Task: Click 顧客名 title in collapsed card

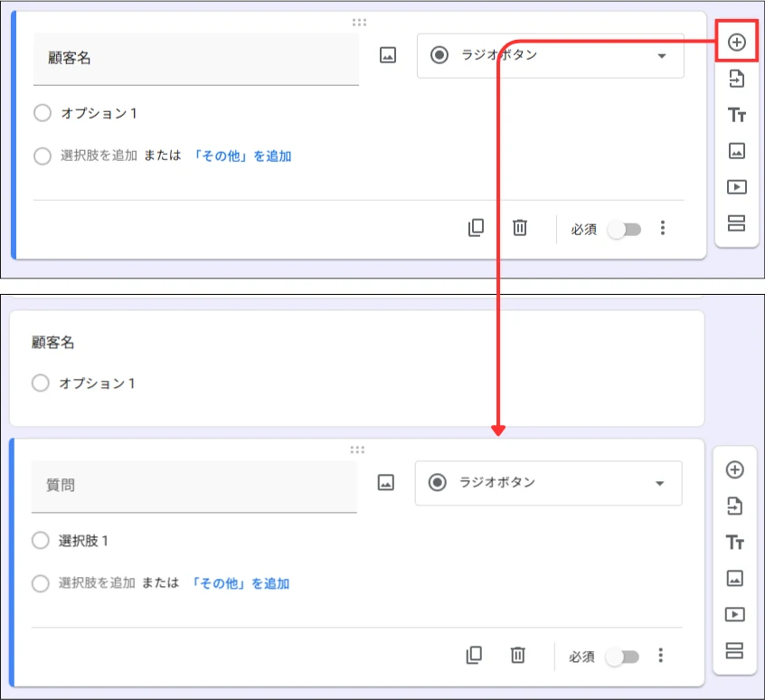Action: point(53,343)
